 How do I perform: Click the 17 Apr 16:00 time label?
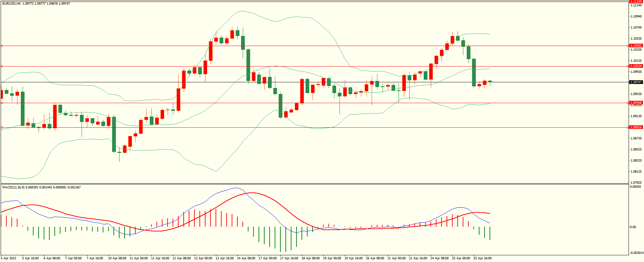[x=289, y=258]
